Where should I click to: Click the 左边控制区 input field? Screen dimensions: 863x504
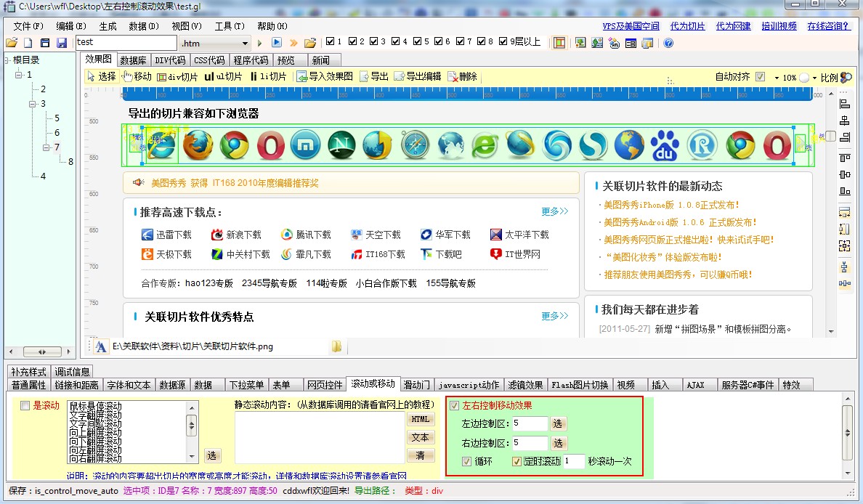pos(530,423)
